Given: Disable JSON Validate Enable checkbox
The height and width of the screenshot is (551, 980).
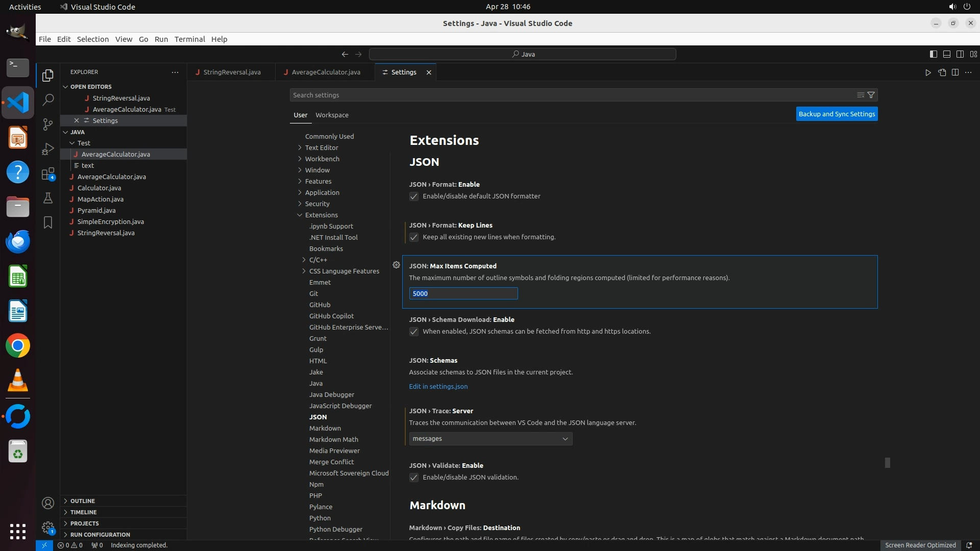Looking at the screenshot, I should click(x=414, y=478).
